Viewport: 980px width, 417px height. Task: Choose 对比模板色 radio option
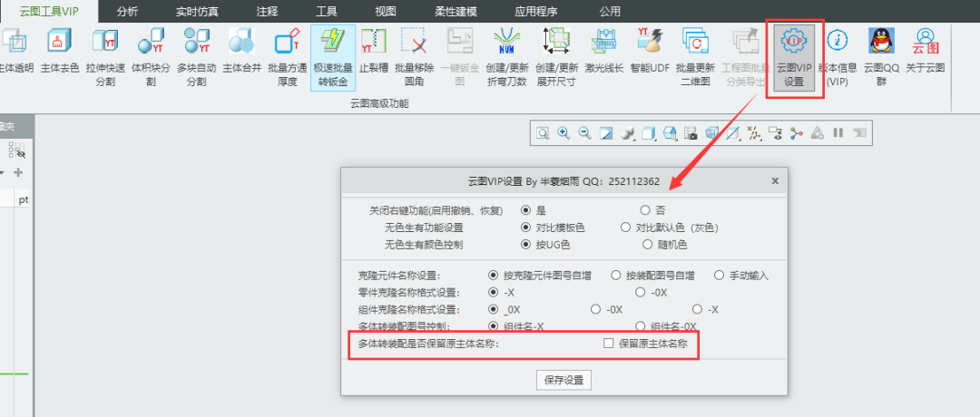click(x=525, y=228)
